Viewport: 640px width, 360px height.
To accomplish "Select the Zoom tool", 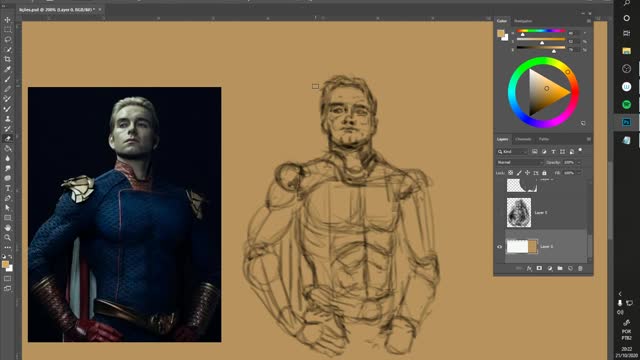I will (7, 238).
